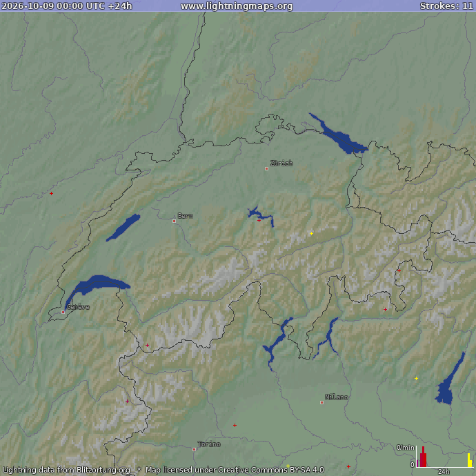Click the Milano city marker square

coord(321,403)
